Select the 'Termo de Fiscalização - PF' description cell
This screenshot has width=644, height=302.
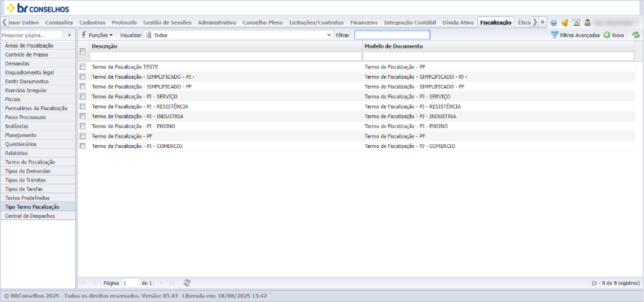(122, 136)
